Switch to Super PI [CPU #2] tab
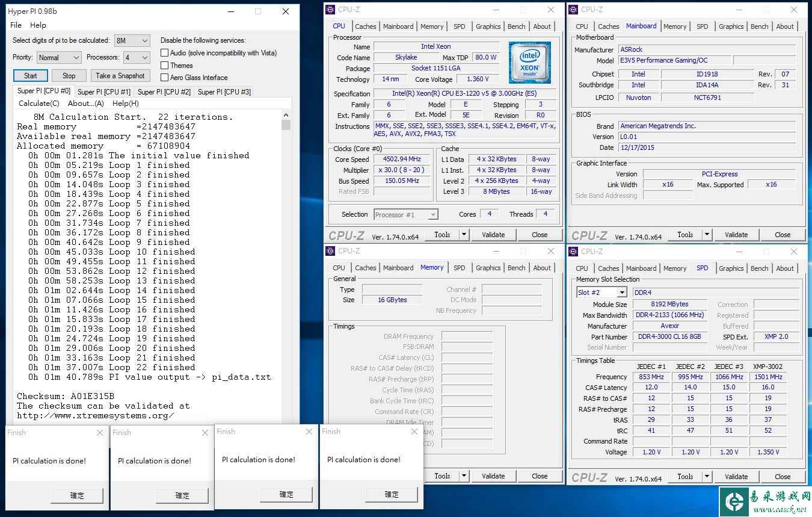This screenshot has height=517, width=812. [x=164, y=92]
